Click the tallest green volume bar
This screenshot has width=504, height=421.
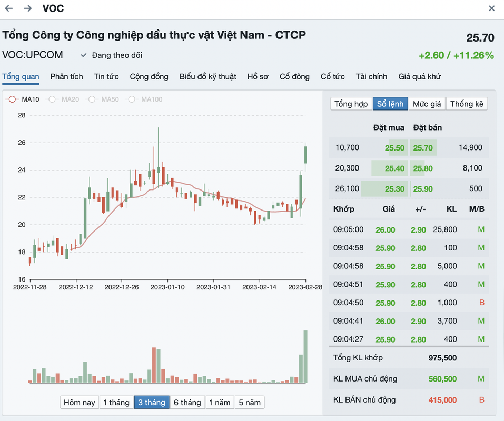[305, 356]
